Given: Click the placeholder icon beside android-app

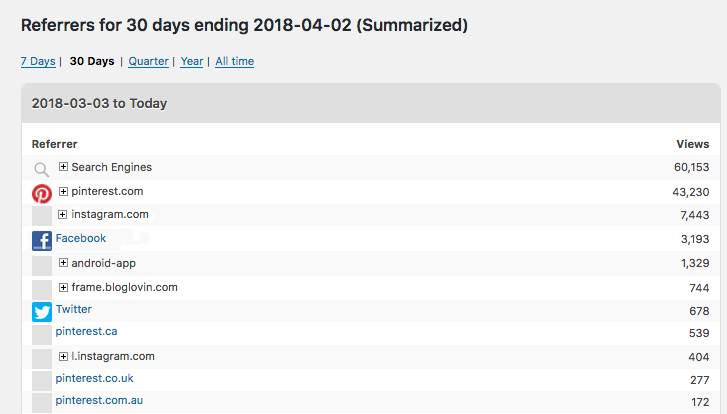Looking at the screenshot, I should pos(42,265).
